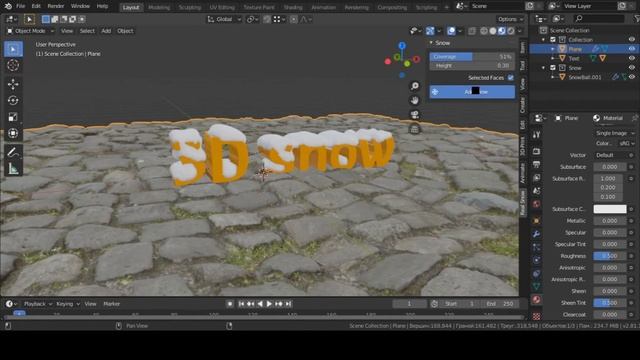Screen dimensions: 640x360
Task: Hide the SnowBall.001 object in outliner
Action: point(632,77)
